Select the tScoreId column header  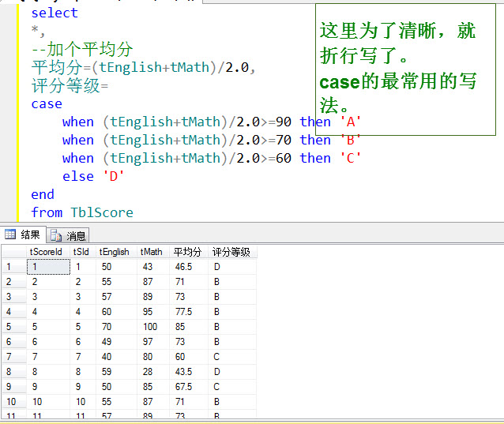47,252
